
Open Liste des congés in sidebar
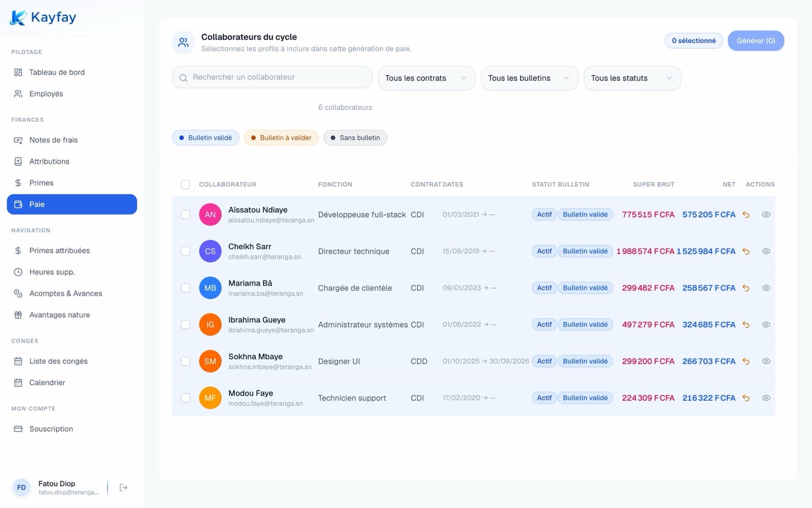tap(72, 361)
